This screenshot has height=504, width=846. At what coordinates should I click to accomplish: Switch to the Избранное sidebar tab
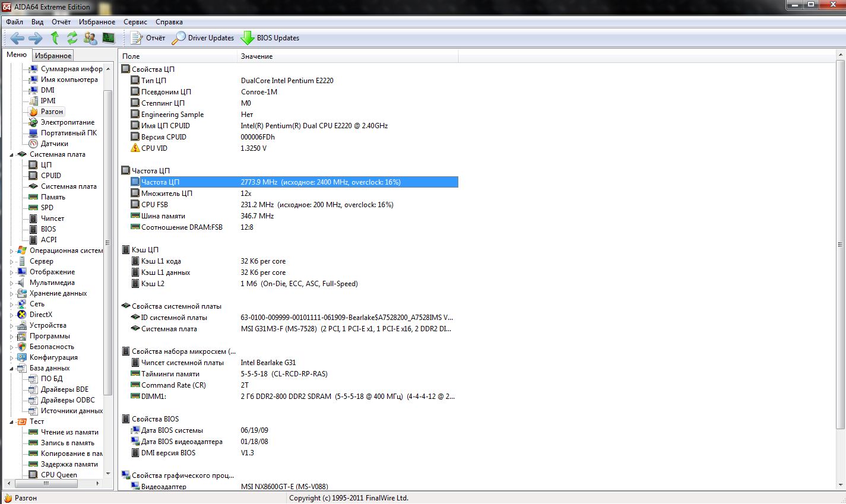click(53, 56)
